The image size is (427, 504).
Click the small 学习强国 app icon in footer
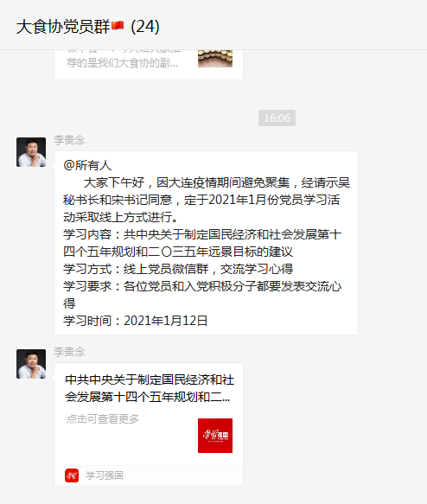tap(72, 475)
